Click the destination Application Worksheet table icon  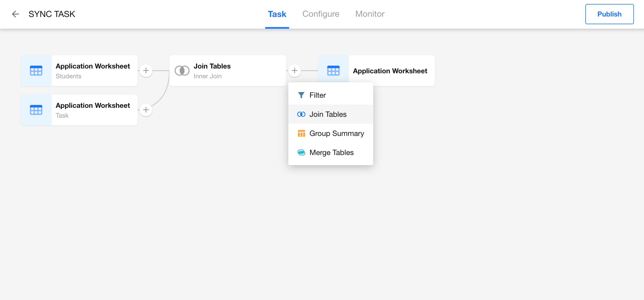click(333, 71)
